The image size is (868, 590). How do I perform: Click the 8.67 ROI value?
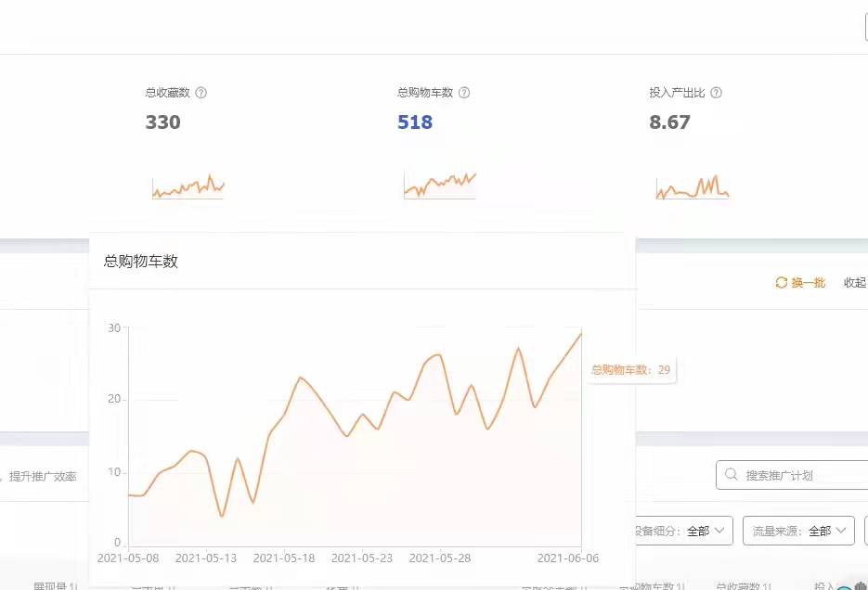pos(669,122)
